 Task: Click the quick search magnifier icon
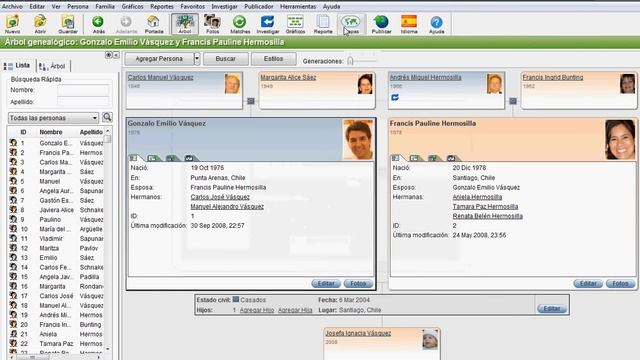pos(107,118)
